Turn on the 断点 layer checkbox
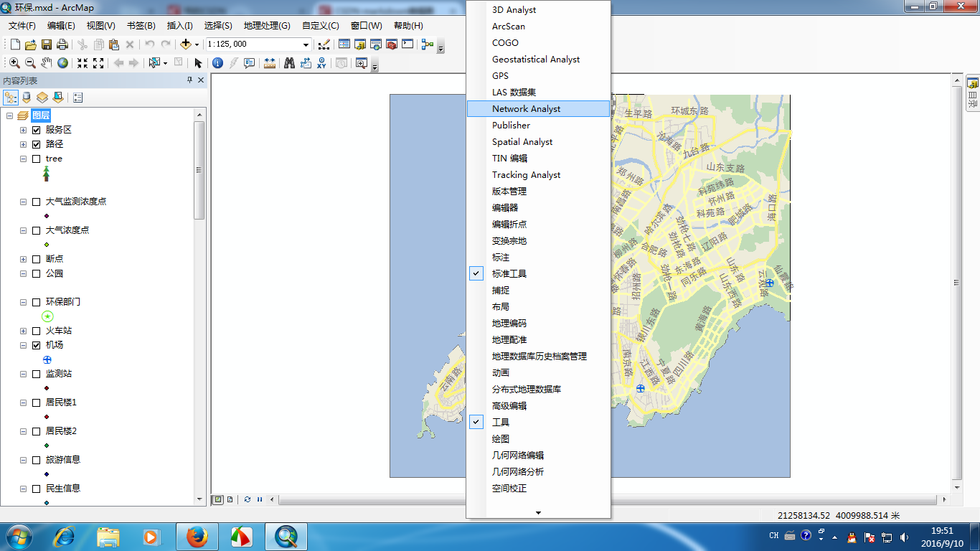The height and width of the screenshot is (551, 980). (x=36, y=259)
